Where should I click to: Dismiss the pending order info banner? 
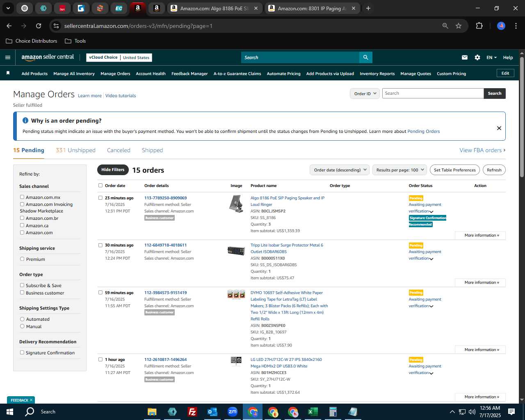(499, 128)
